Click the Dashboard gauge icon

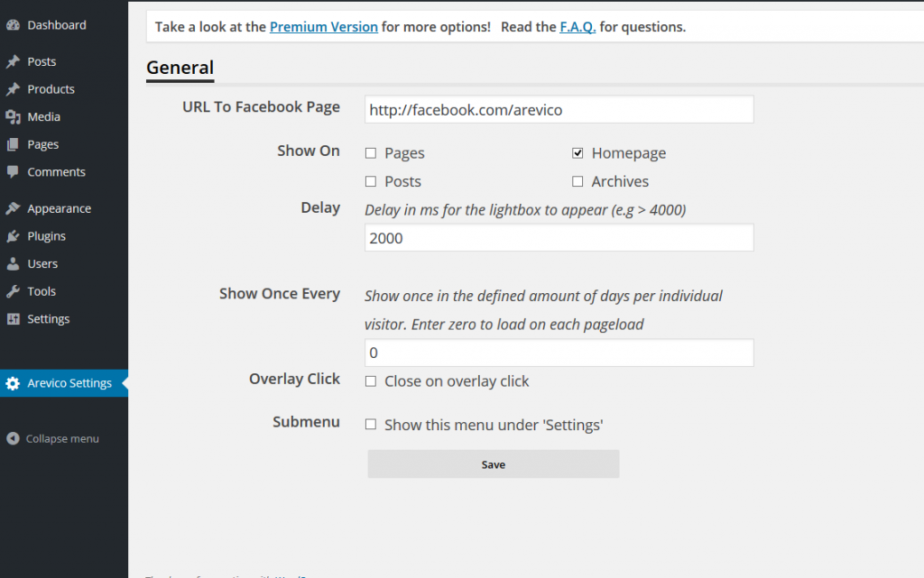(13, 25)
